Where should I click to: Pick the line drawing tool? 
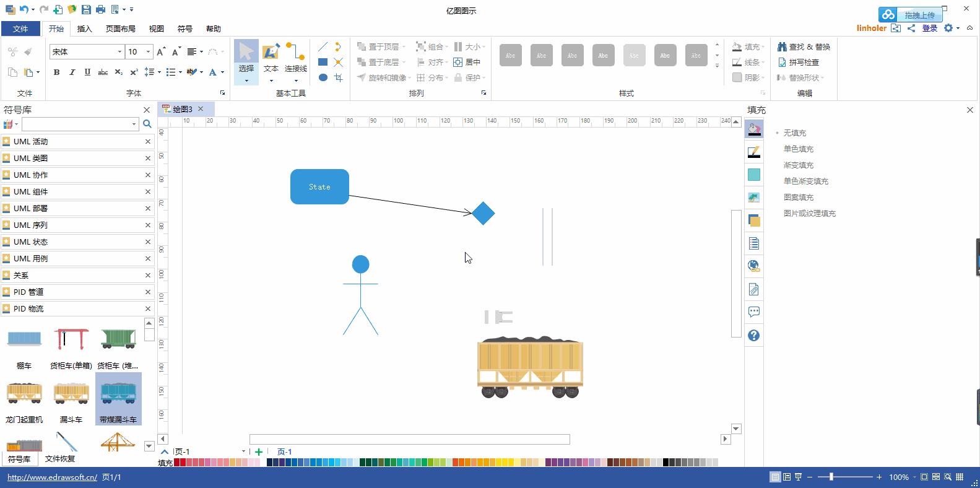[323, 47]
